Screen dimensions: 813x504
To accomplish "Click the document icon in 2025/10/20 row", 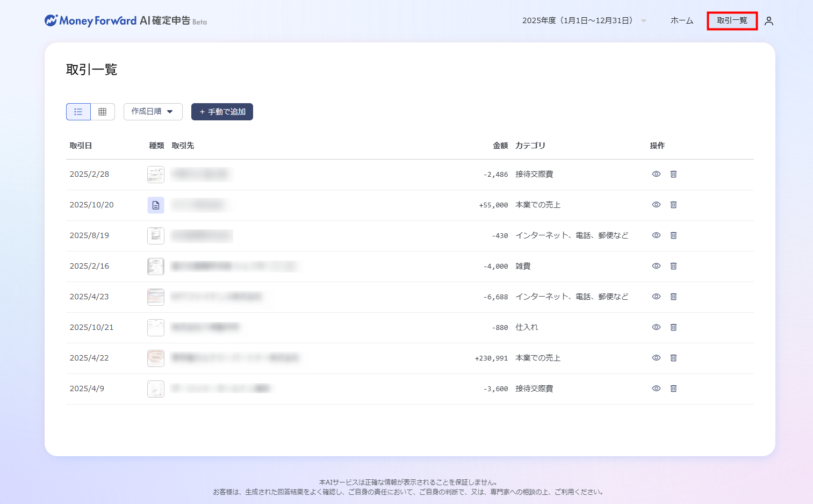I will (x=156, y=205).
